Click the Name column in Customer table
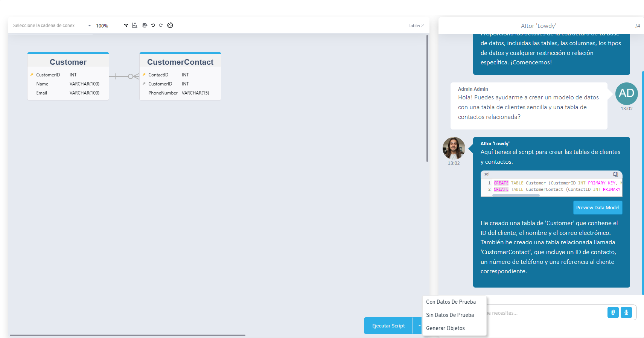This screenshot has height=338, width=644. [x=68, y=84]
